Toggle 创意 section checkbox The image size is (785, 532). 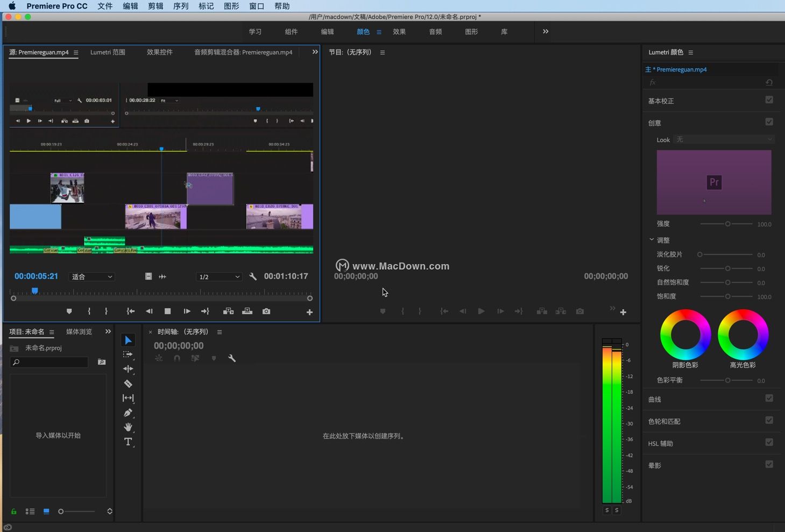[769, 122]
